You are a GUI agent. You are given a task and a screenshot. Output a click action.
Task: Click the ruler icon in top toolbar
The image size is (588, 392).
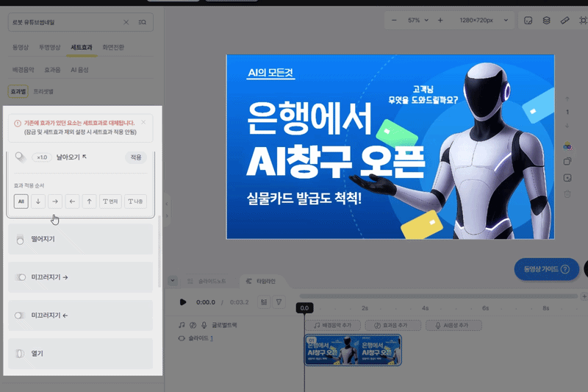[x=564, y=21]
